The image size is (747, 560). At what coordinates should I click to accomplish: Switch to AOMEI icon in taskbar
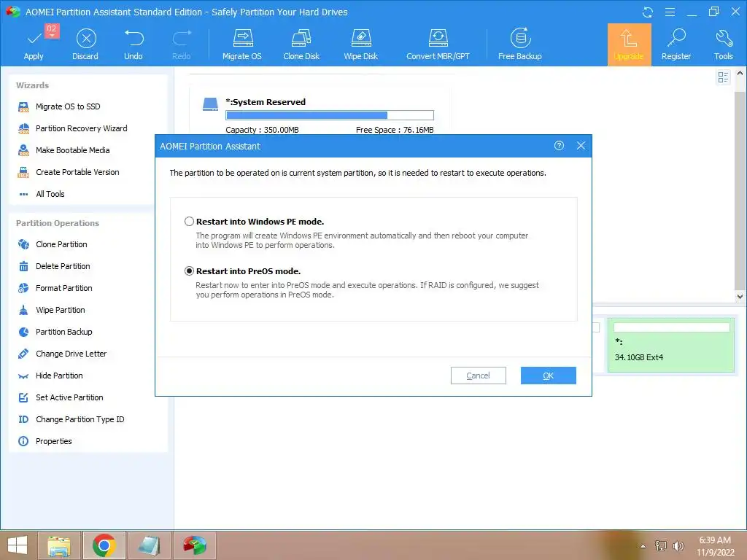[195, 545]
